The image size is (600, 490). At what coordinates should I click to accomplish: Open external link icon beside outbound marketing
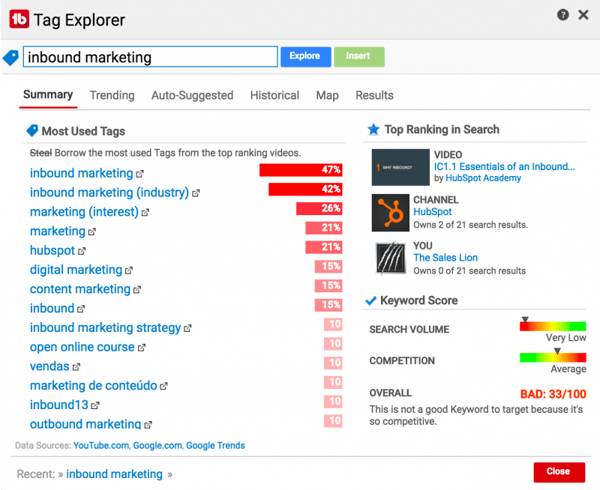pos(148,425)
